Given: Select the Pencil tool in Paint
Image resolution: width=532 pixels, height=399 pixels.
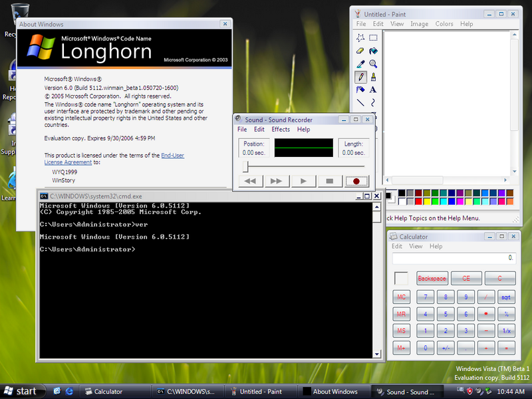Looking at the screenshot, I should (x=360, y=76).
